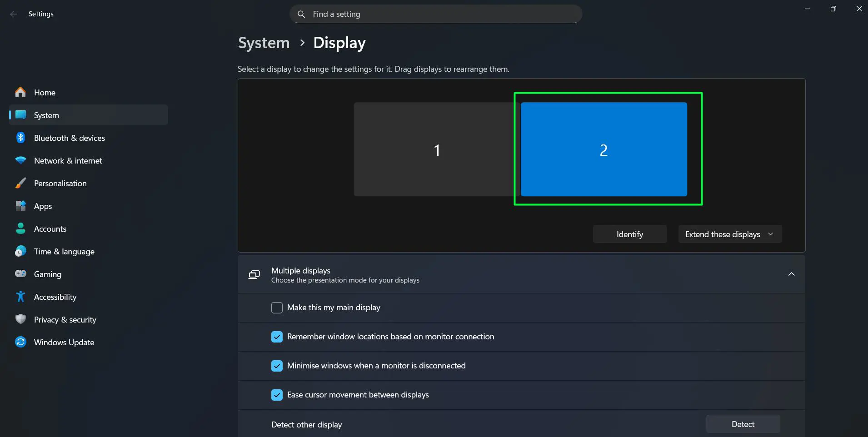This screenshot has width=868, height=437.
Task: Click the Personalisation brush icon
Action: point(20,183)
